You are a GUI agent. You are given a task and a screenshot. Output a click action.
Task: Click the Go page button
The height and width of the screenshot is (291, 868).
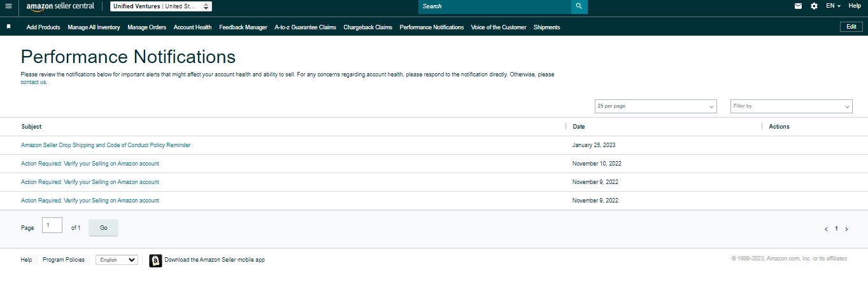pyautogui.click(x=103, y=228)
